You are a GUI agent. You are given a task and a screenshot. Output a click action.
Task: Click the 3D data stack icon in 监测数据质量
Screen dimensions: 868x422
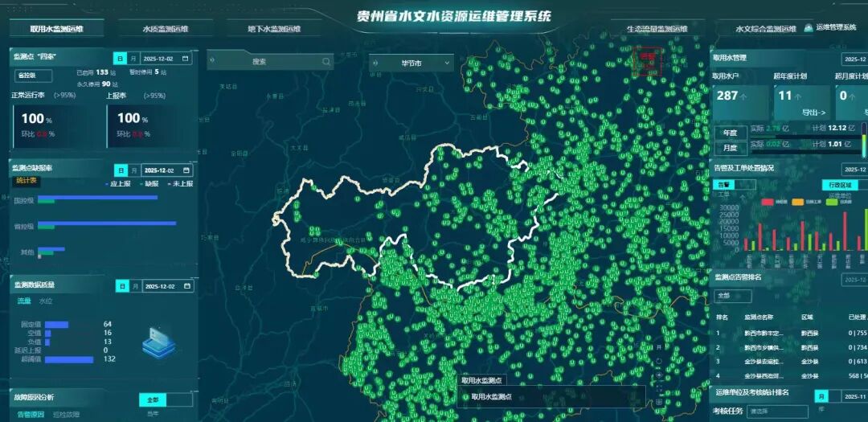point(158,343)
